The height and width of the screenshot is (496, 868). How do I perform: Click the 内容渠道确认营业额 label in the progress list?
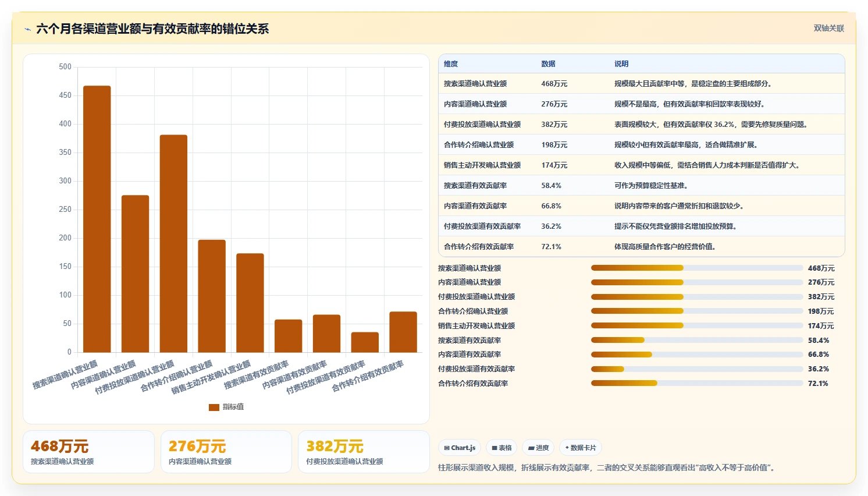[469, 282]
